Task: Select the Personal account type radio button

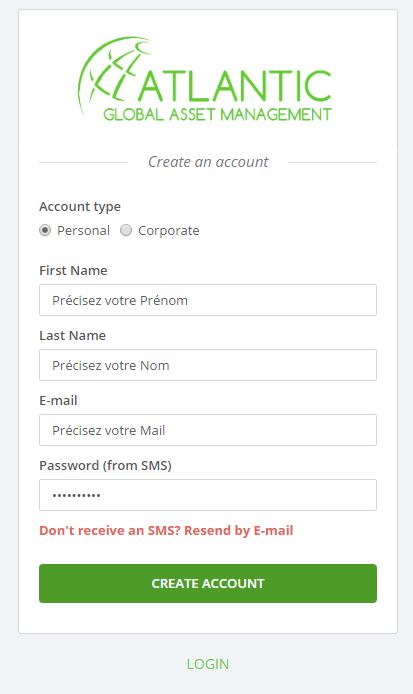Action: tap(45, 231)
